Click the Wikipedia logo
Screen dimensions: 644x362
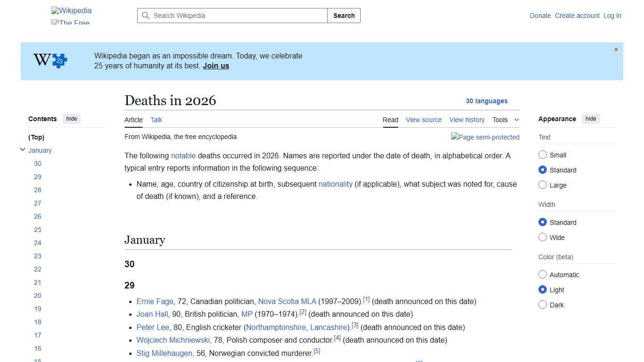point(71,10)
